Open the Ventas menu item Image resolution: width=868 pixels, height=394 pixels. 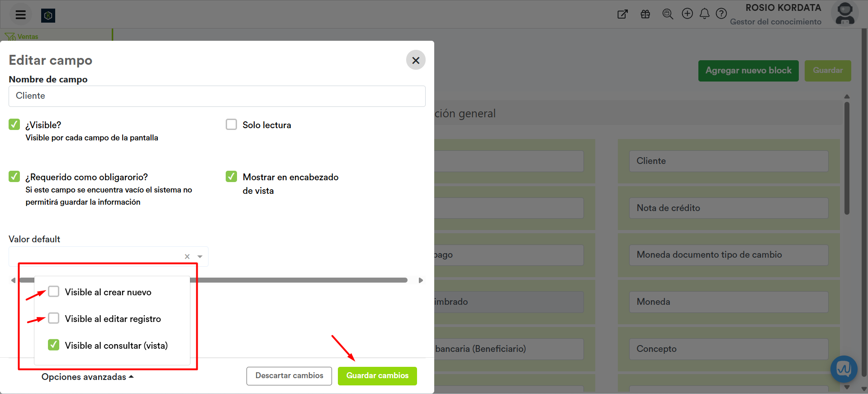27,36
